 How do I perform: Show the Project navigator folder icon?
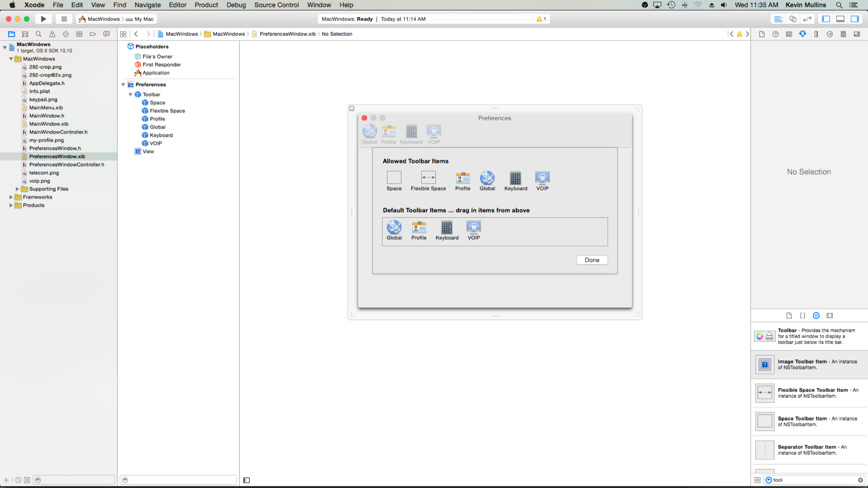11,34
